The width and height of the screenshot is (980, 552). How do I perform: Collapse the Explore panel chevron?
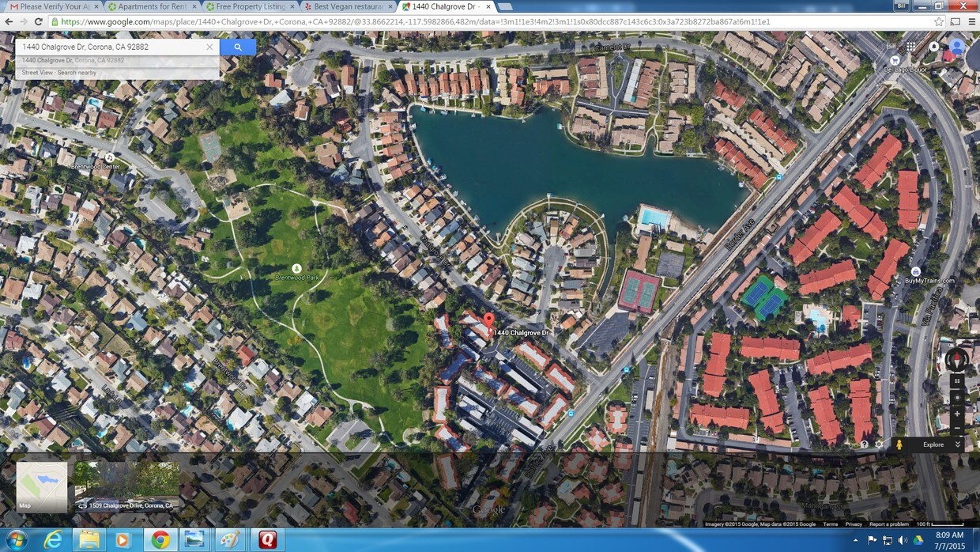[958, 444]
